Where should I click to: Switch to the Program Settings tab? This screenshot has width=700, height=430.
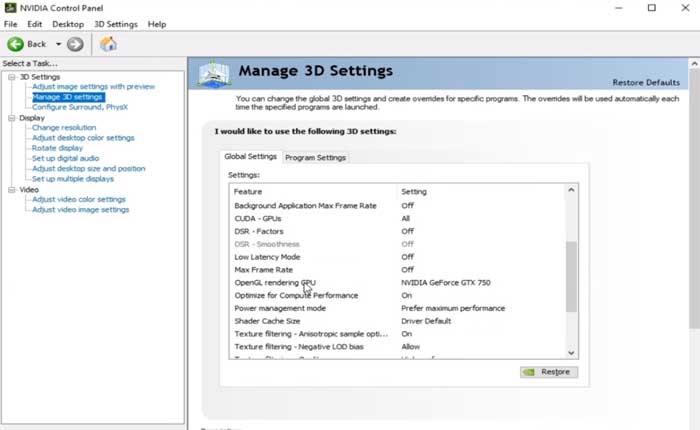[x=315, y=157]
